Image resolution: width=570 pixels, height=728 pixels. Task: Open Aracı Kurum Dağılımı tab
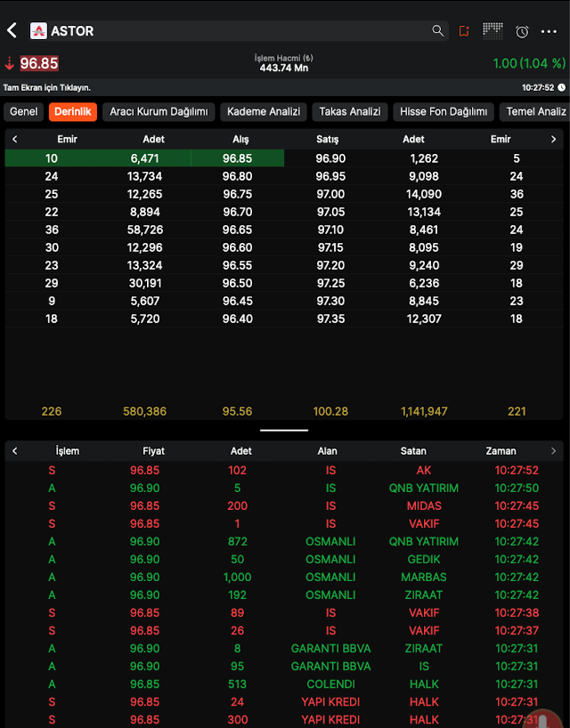[x=159, y=112]
